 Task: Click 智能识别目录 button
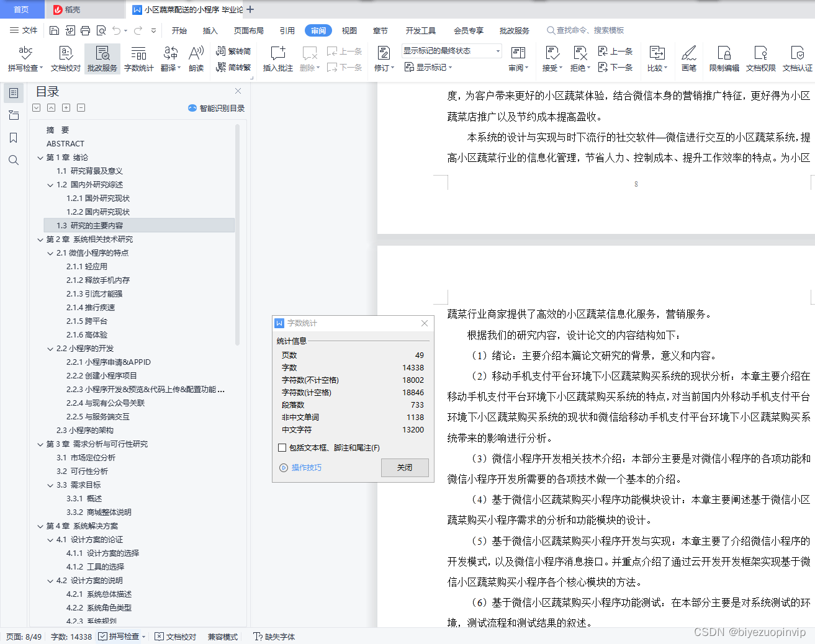click(216, 108)
